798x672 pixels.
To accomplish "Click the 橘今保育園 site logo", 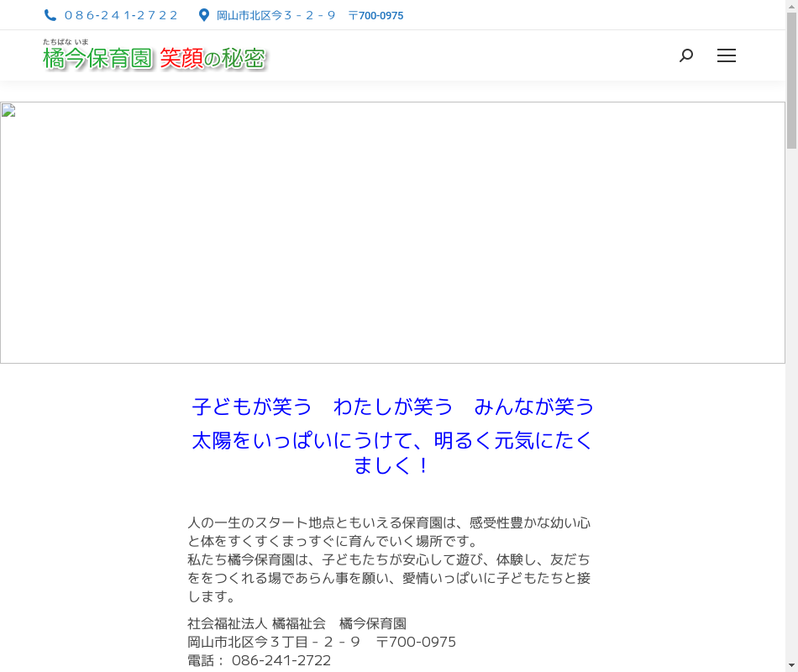I will click(155, 55).
